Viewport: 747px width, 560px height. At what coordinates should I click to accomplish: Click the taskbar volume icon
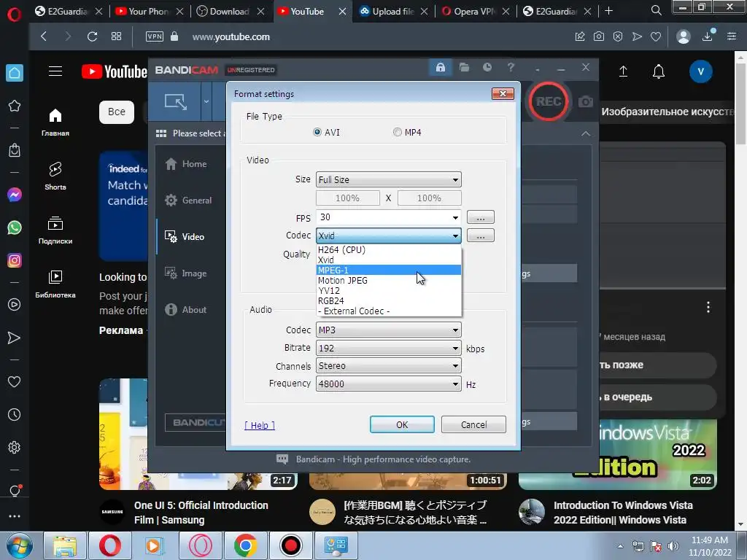[x=673, y=546]
